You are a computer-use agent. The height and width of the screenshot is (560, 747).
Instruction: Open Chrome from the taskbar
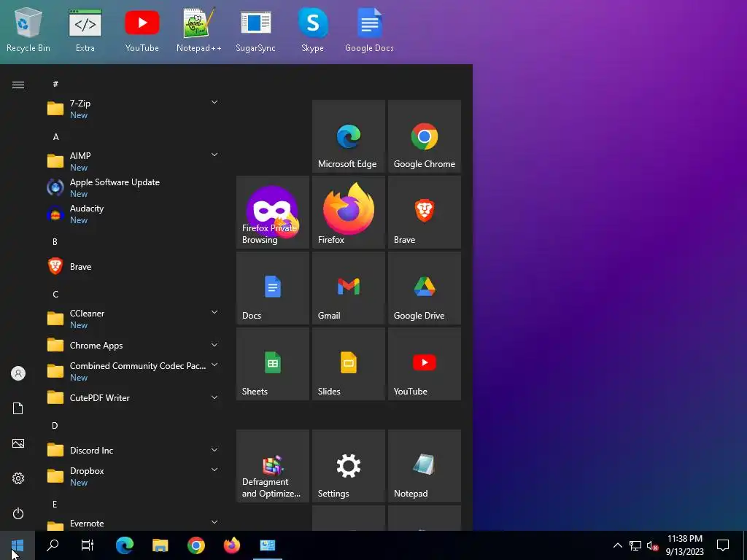[196, 545]
